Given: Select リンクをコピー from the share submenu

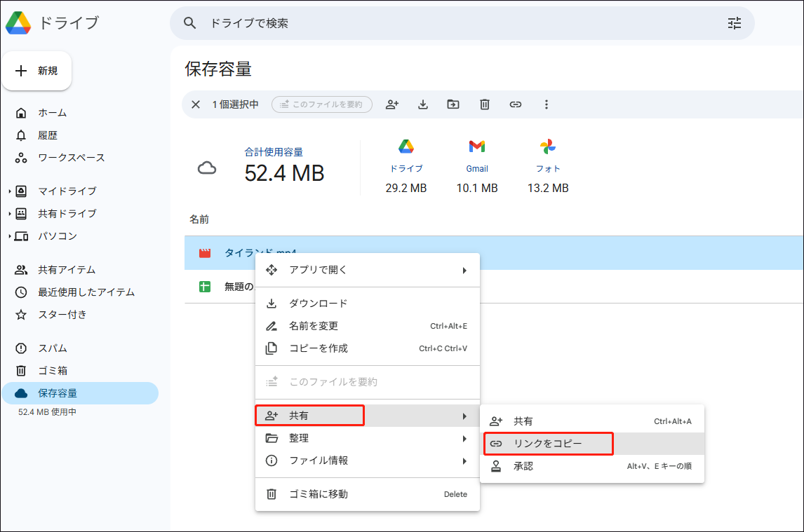Looking at the screenshot, I should (548, 443).
